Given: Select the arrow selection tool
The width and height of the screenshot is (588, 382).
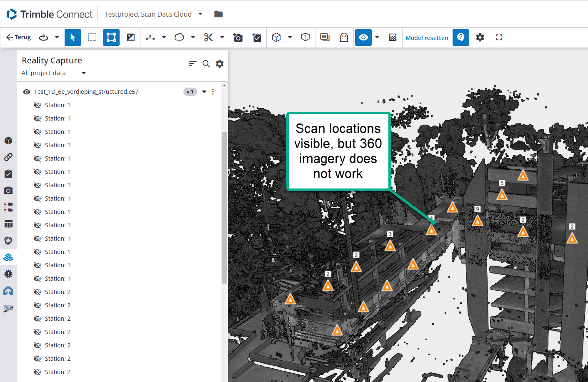Looking at the screenshot, I should 73,38.
